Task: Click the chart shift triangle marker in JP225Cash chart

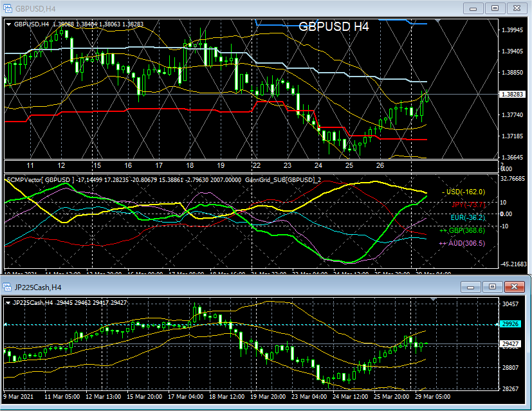Action: [434, 300]
